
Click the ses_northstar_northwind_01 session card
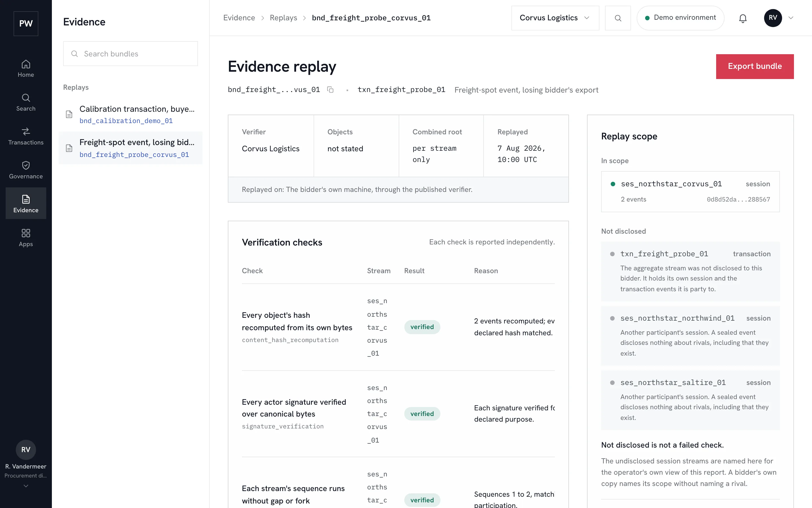(690, 336)
